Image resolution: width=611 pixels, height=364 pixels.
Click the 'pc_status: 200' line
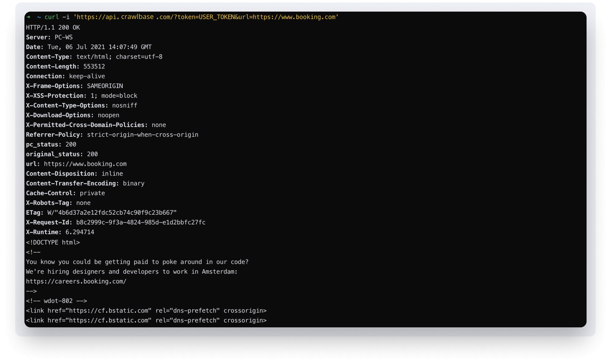(51, 144)
